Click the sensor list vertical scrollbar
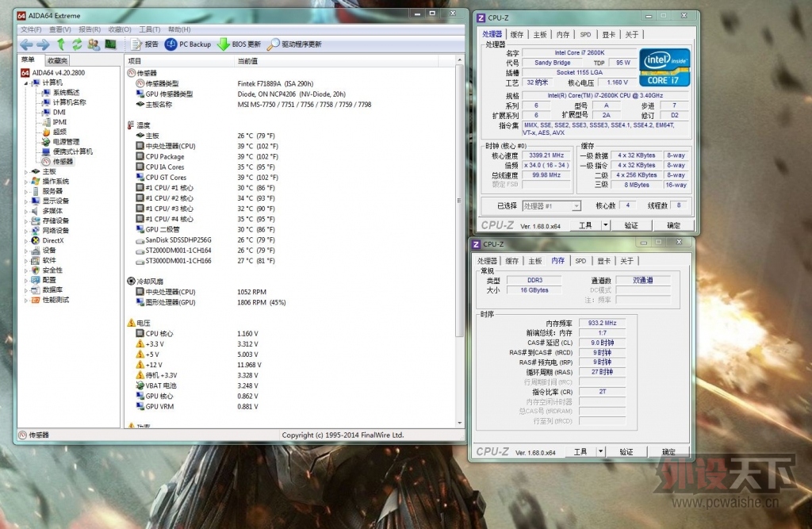The image size is (812, 529). tap(459, 201)
